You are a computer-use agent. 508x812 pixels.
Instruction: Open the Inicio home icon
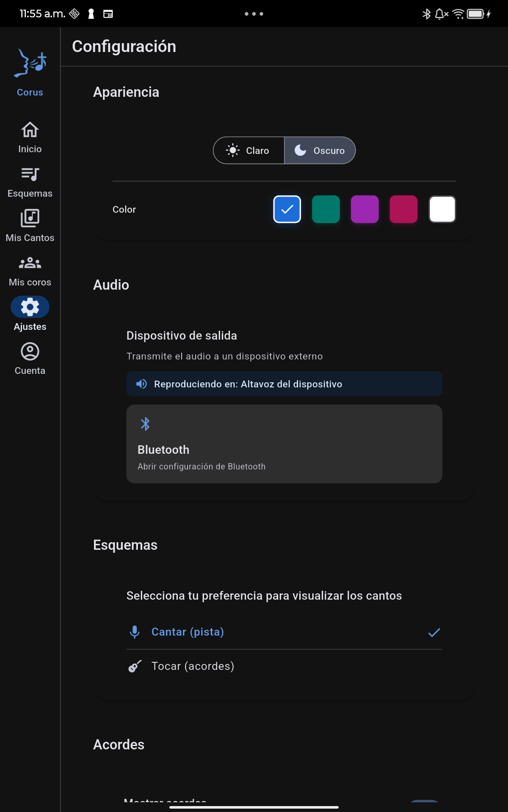pyautogui.click(x=30, y=130)
